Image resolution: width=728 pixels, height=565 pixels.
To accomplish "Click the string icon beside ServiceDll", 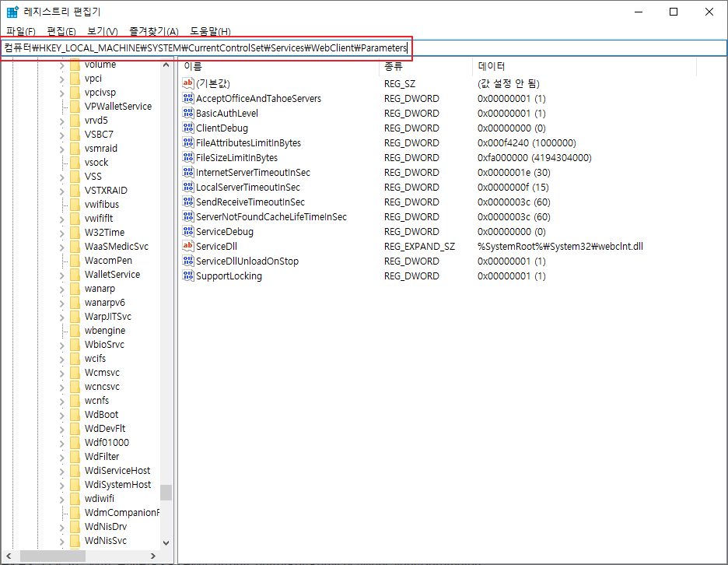I will pyautogui.click(x=187, y=247).
